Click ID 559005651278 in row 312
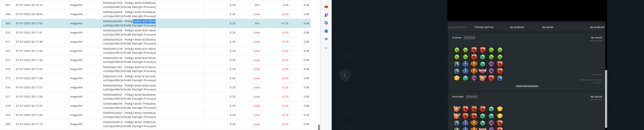The width and height of the screenshot is (644, 130). pos(113,49)
